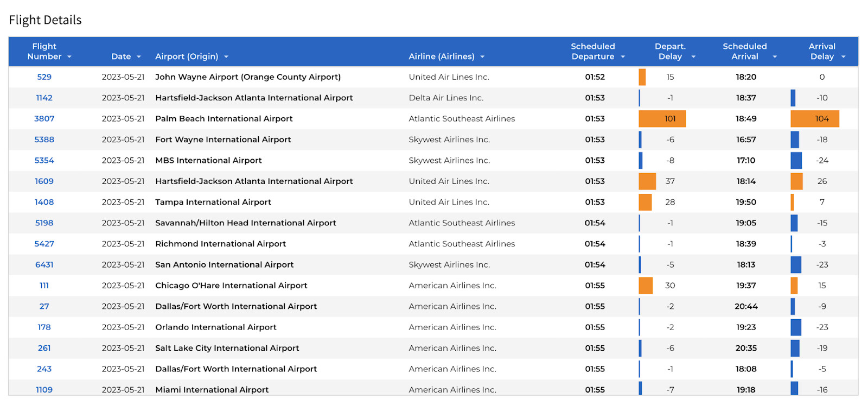Select the Tampa International Airport row cell
The height and width of the screenshot is (405, 868).
click(213, 202)
